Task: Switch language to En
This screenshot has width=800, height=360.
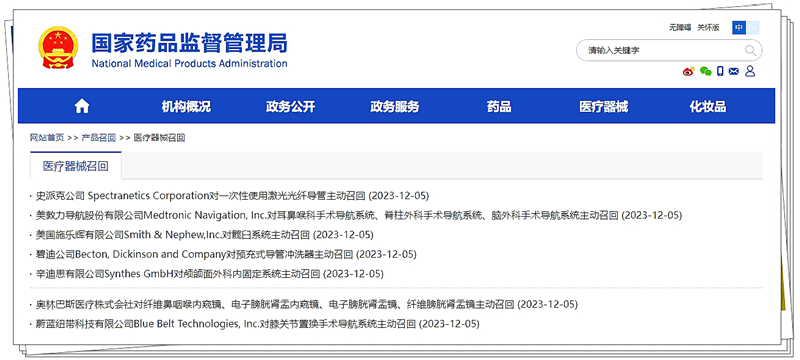Action: click(x=753, y=28)
